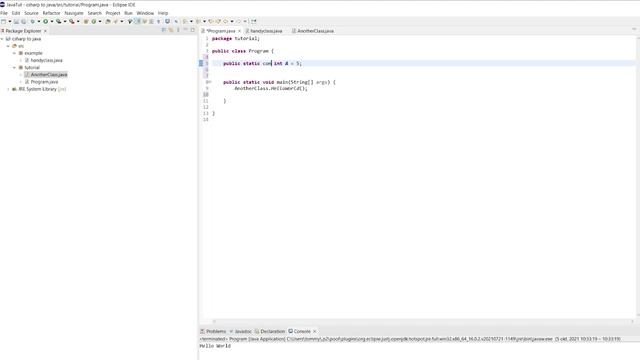Click 'Hello World' in console output
This screenshot has width=640, height=360.
coord(215,346)
